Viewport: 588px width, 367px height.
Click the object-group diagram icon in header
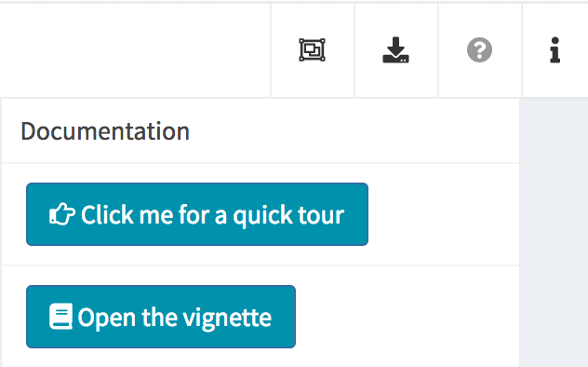tap(312, 50)
